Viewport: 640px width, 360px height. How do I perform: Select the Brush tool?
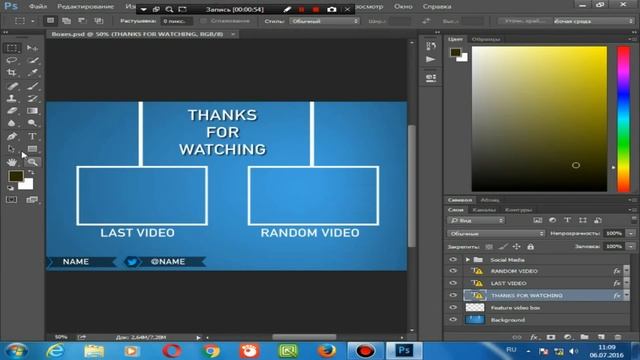(32, 86)
